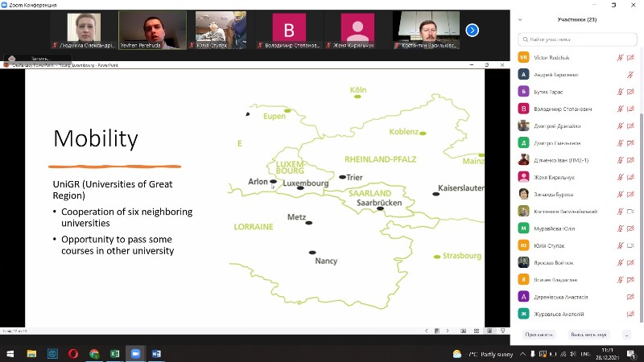644x362 pixels.
Task: Select participant Андрей Тарасенко row
Action: [x=576, y=75]
